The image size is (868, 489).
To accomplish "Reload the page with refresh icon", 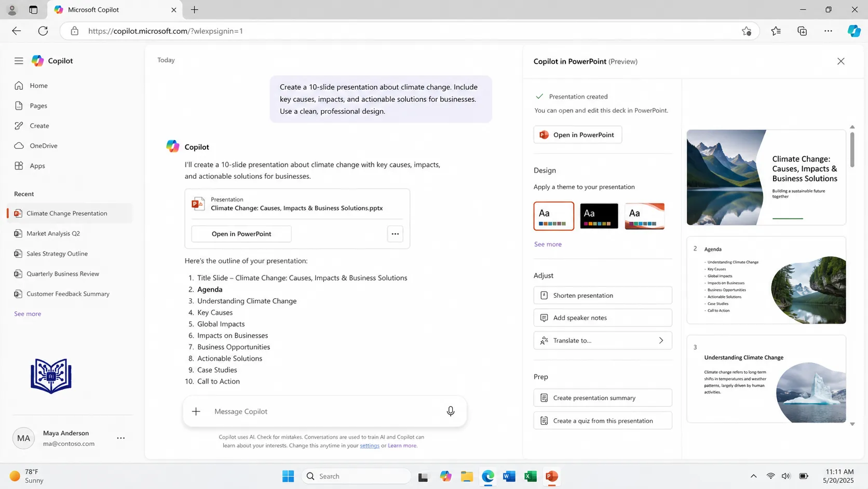I will 43,31.
